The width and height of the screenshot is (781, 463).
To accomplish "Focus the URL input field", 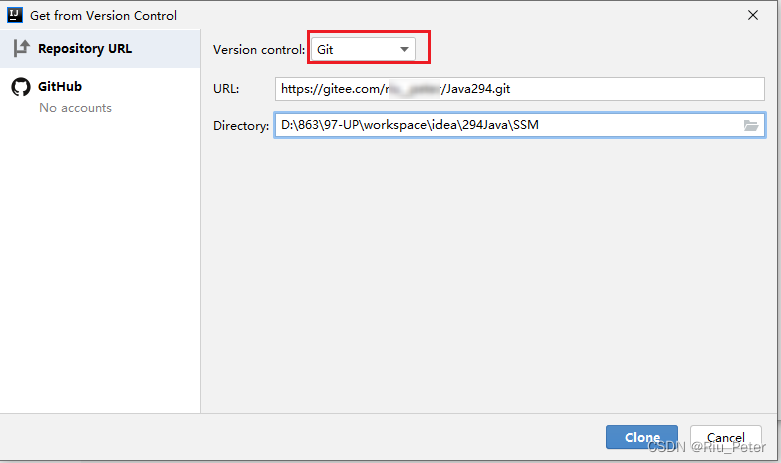I will (x=520, y=89).
